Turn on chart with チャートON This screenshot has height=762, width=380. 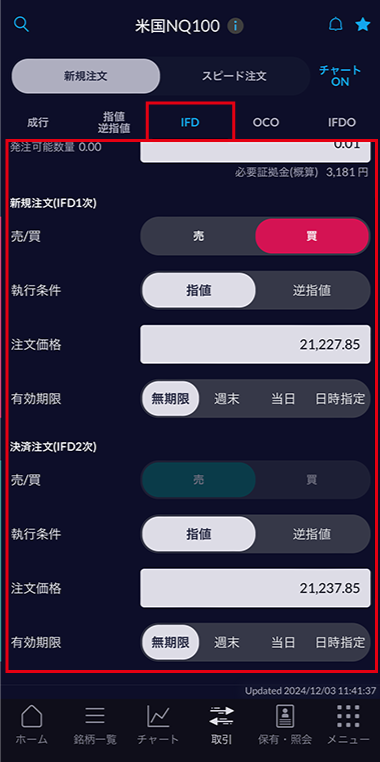(340, 76)
